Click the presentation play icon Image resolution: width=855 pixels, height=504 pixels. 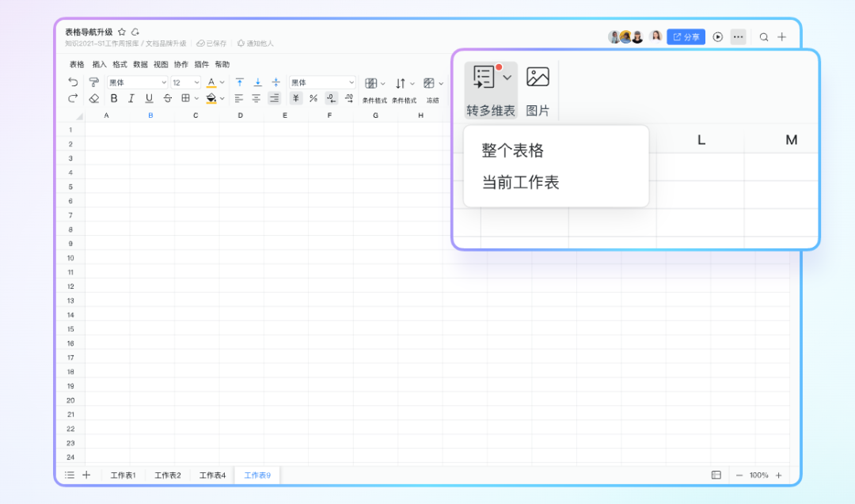click(x=718, y=37)
